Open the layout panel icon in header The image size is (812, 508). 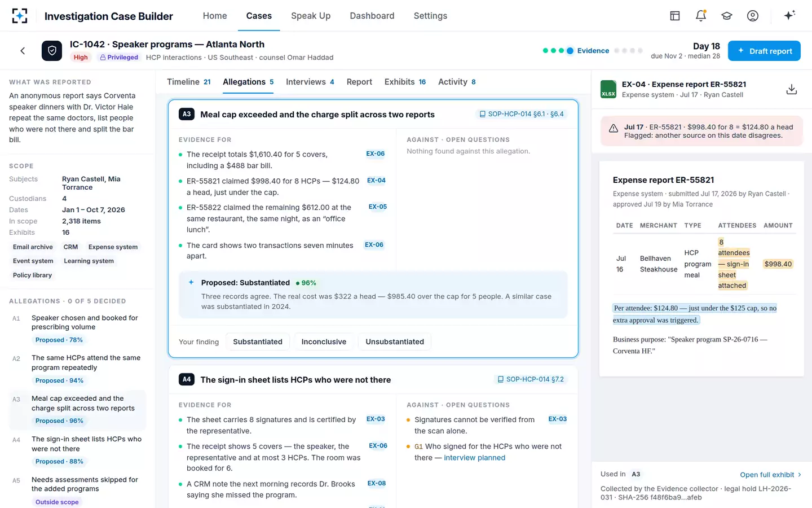click(x=675, y=16)
